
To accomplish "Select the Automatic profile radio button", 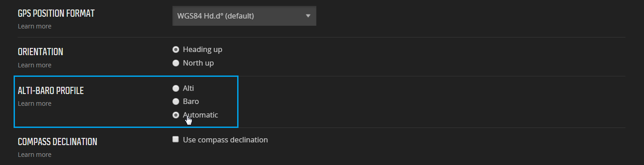I will tap(176, 115).
